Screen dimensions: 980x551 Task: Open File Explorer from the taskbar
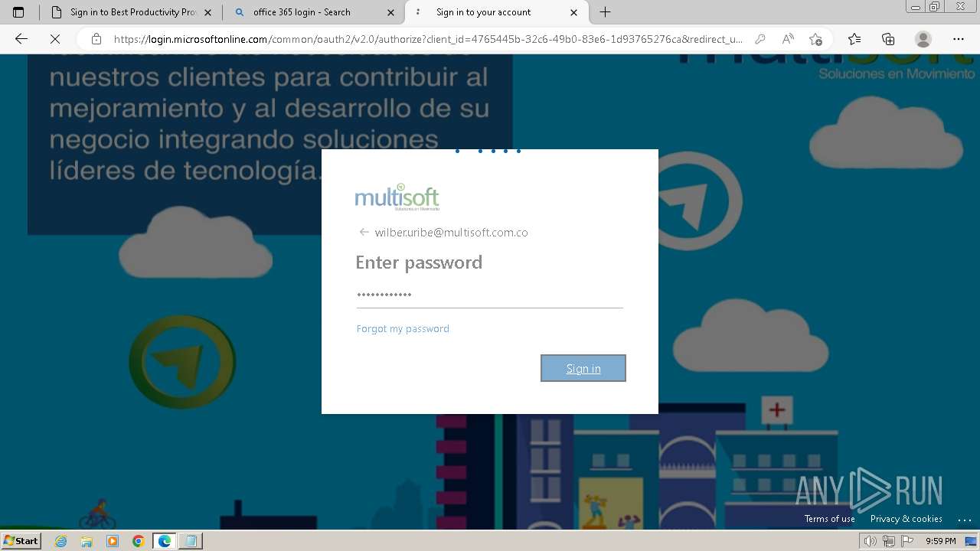point(87,541)
